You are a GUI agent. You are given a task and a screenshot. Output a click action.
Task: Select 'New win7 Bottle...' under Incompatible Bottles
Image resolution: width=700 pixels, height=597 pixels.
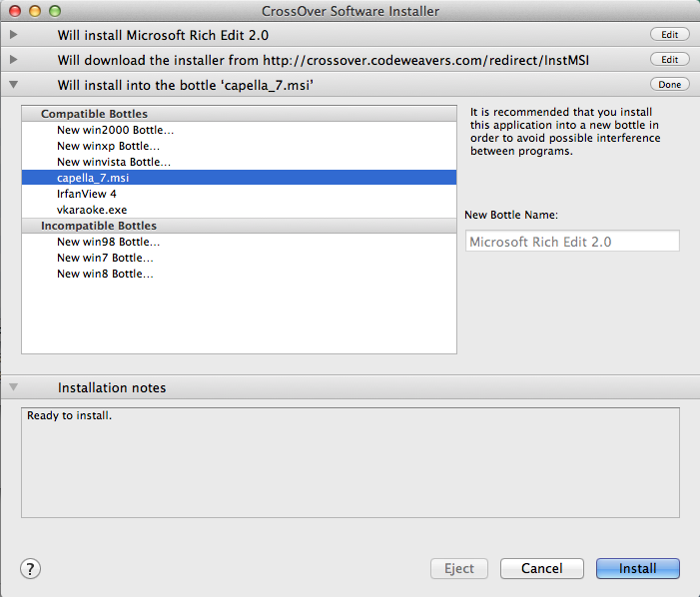click(x=239, y=258)
